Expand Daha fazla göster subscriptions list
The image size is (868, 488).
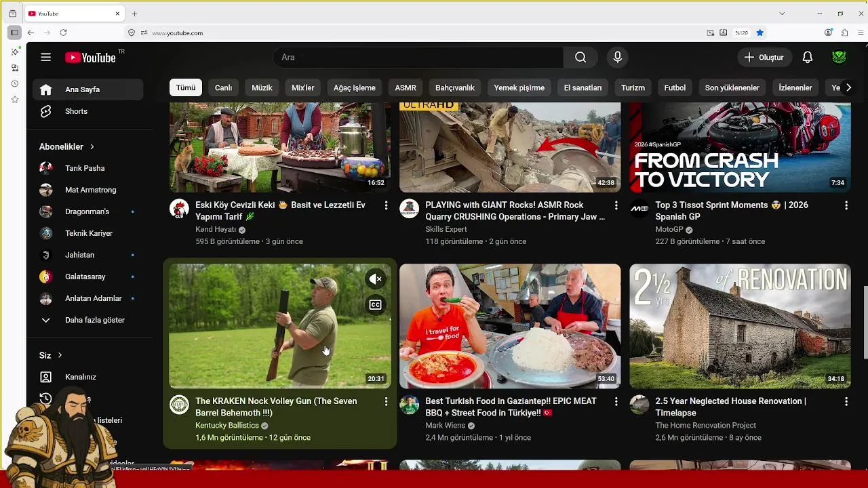87,320
